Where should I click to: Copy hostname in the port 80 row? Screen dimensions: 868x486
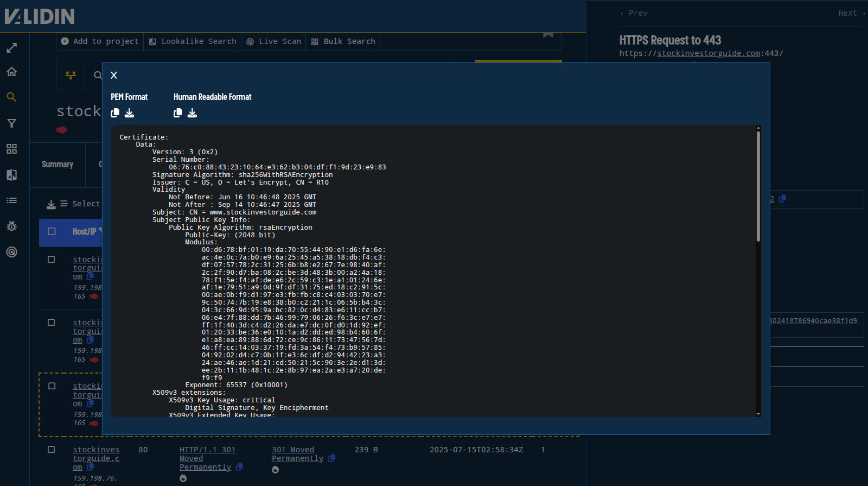(x=90, y=467)
